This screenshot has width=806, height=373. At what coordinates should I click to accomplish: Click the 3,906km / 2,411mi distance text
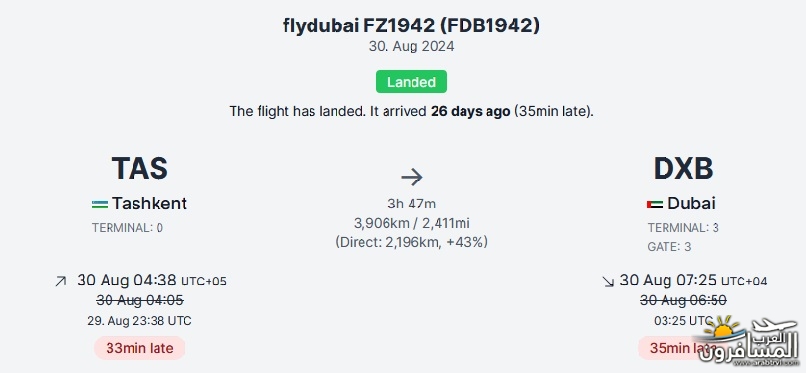click(x=412, y=223)
